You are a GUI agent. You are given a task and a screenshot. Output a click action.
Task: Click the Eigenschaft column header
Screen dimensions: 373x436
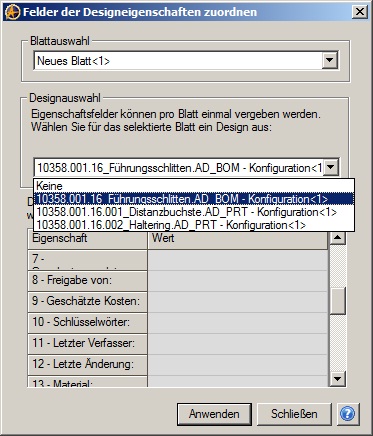87,239
